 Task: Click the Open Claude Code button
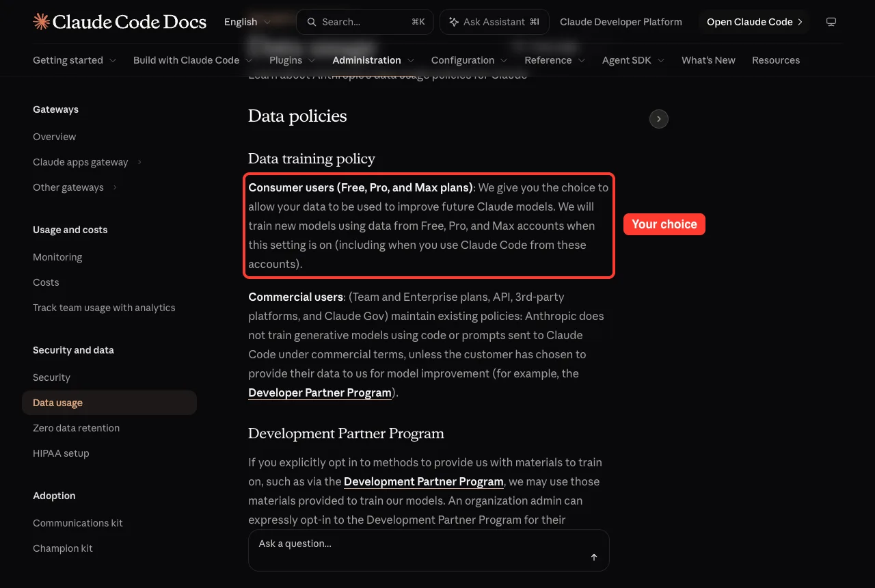[754, 22]
